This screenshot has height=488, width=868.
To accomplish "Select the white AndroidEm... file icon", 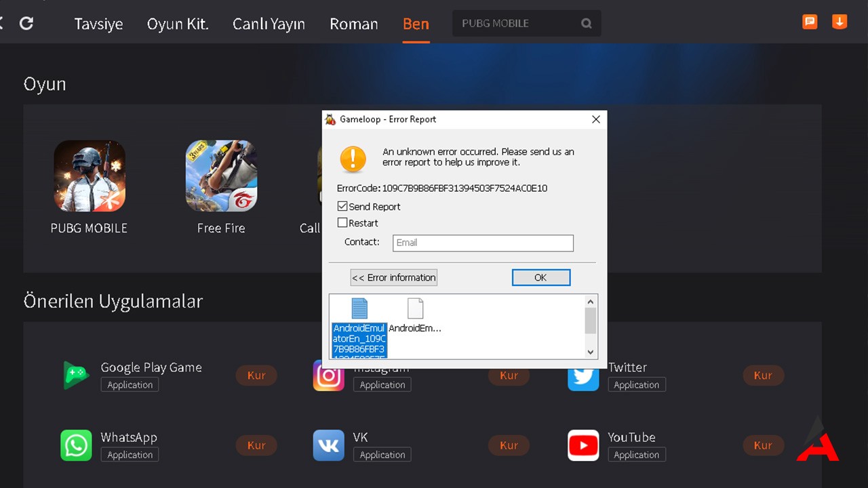I will tap(415, 308).
